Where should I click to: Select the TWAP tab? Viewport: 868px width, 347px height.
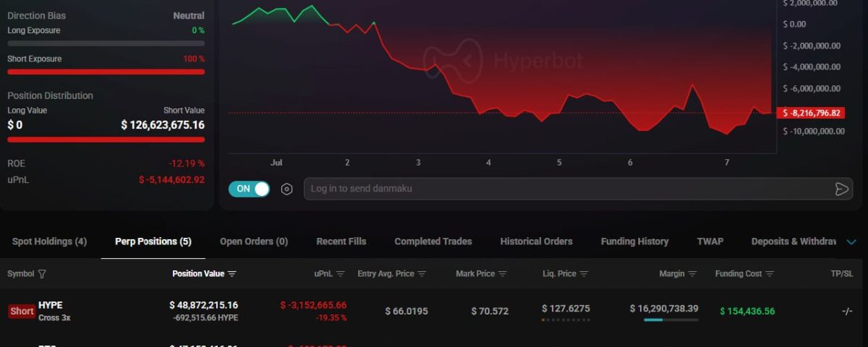[710, 241]
